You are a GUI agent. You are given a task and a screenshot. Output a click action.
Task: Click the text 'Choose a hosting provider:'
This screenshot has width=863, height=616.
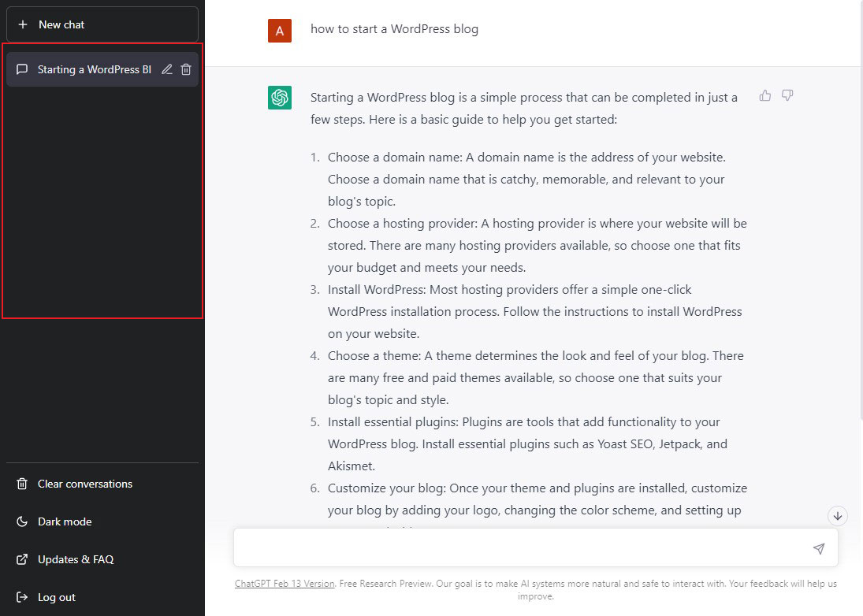coord(403,223)
